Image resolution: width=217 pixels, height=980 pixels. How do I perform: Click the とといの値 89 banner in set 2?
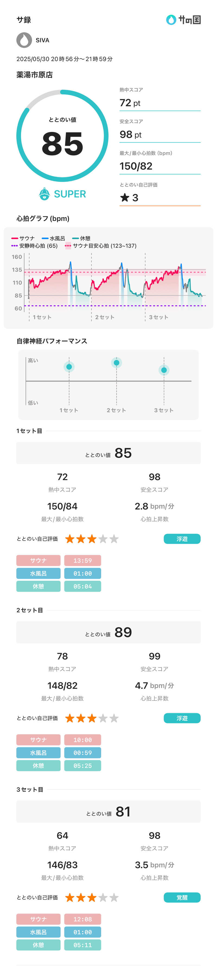point(108,632)
